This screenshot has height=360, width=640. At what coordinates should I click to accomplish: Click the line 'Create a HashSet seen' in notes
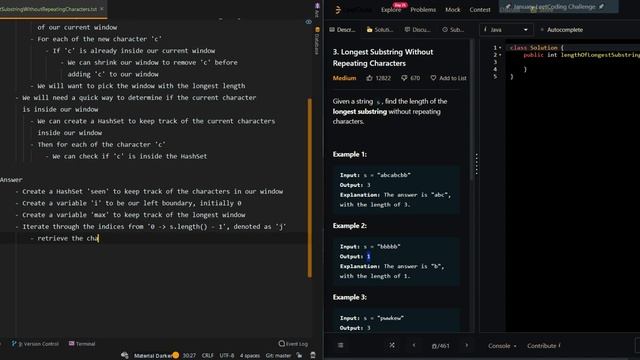click(153, 191)
